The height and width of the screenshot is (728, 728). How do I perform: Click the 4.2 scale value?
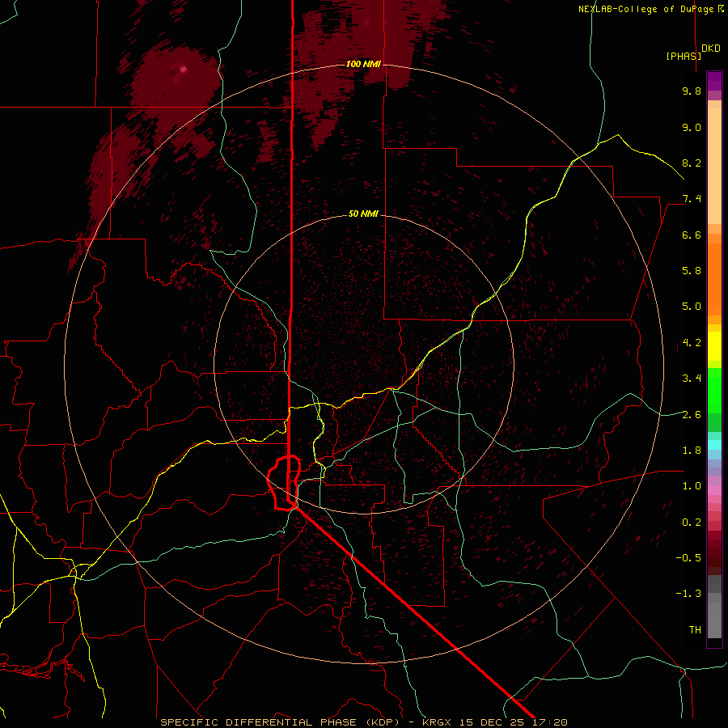click(692, 343)
